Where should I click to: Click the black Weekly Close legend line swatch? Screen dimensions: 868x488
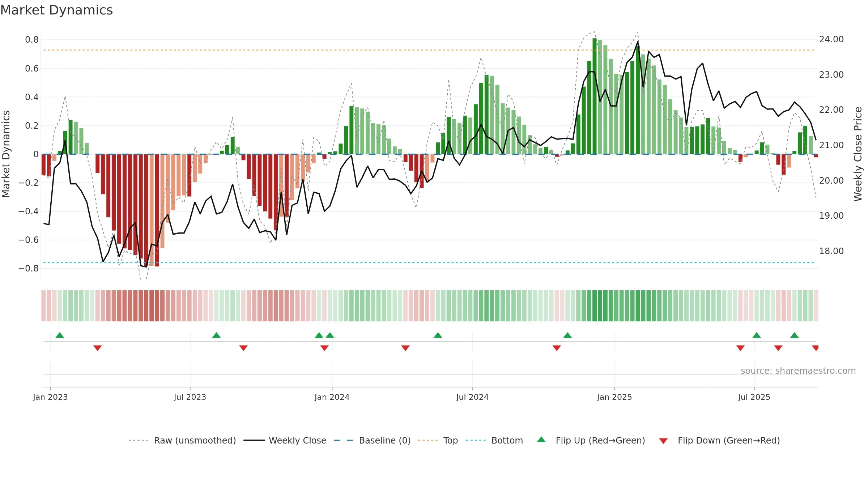tap(254, 440)
